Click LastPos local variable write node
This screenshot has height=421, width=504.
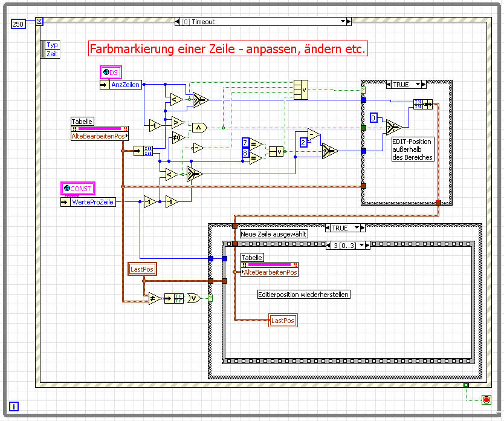point(283,321)
